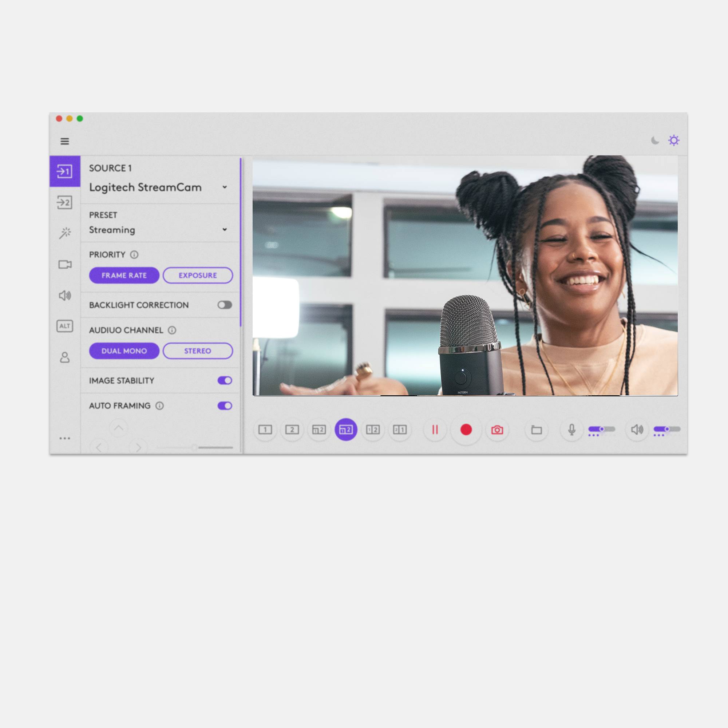
Task: Disable Auto Framing toggle
Action: coord(224,405)
